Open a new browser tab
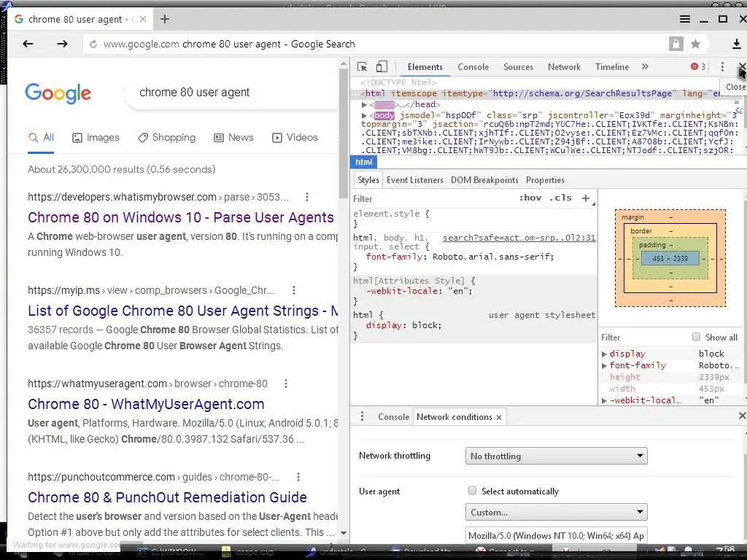The image size is (747, 560). pyautogui.click(x=165, y=19)
